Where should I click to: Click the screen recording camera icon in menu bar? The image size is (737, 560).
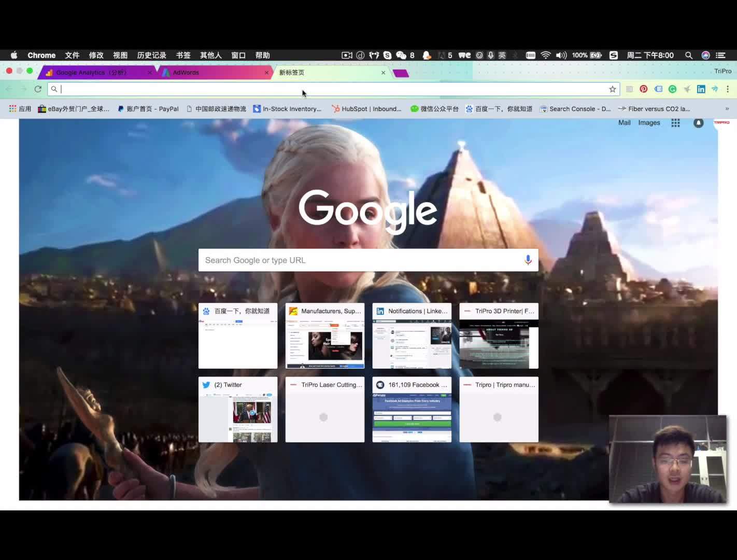[347, 55]
